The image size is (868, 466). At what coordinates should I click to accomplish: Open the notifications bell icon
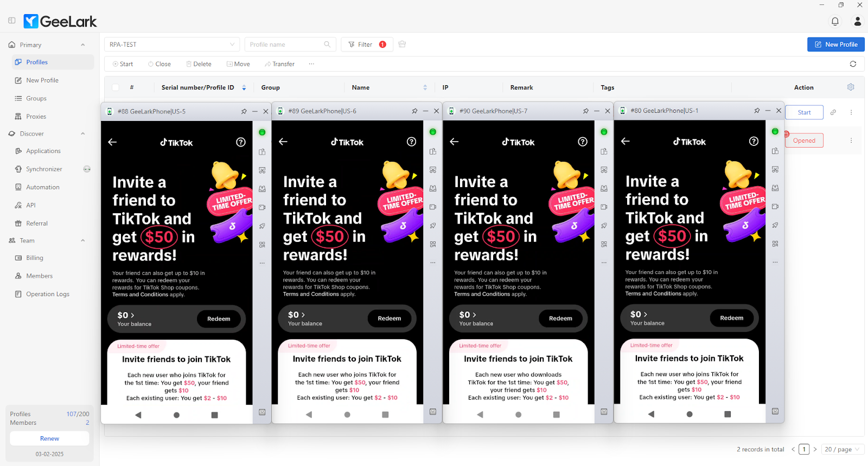[x=835, y=21]
